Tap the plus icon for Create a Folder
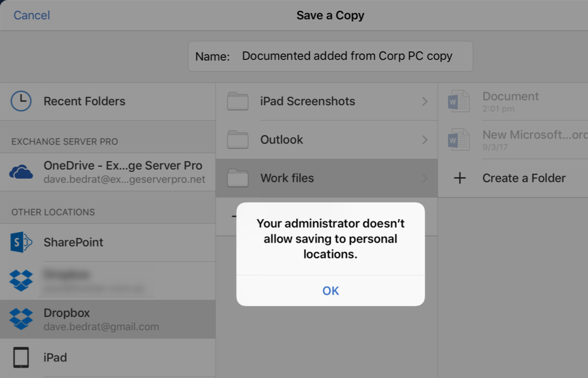 (459, 178)
